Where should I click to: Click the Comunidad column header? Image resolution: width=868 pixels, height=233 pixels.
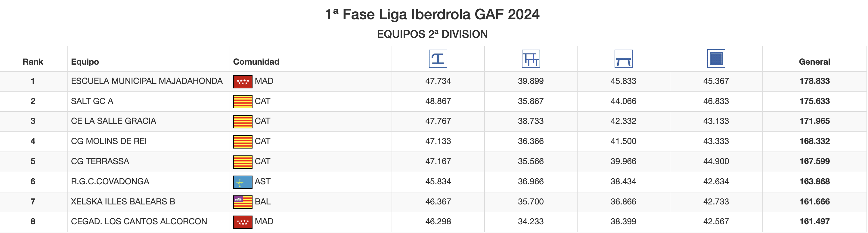point(256,62)
